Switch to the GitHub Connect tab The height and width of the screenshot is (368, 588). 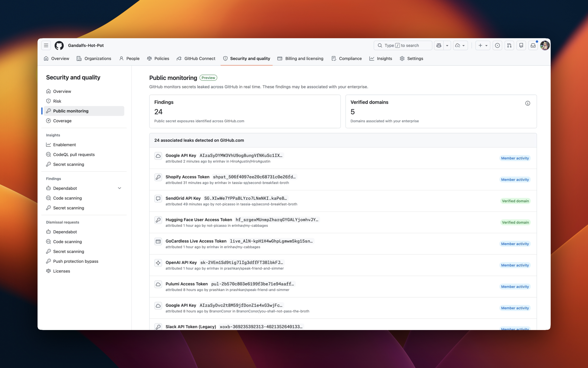[196, 59]
